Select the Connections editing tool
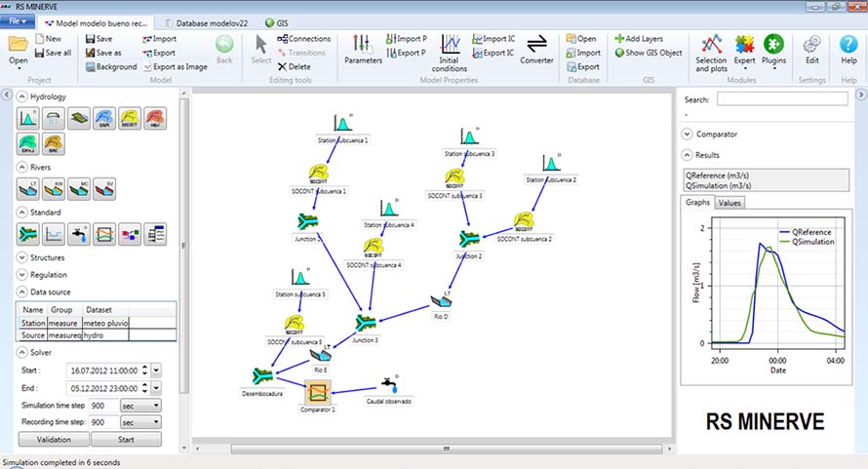 [303, 39]
